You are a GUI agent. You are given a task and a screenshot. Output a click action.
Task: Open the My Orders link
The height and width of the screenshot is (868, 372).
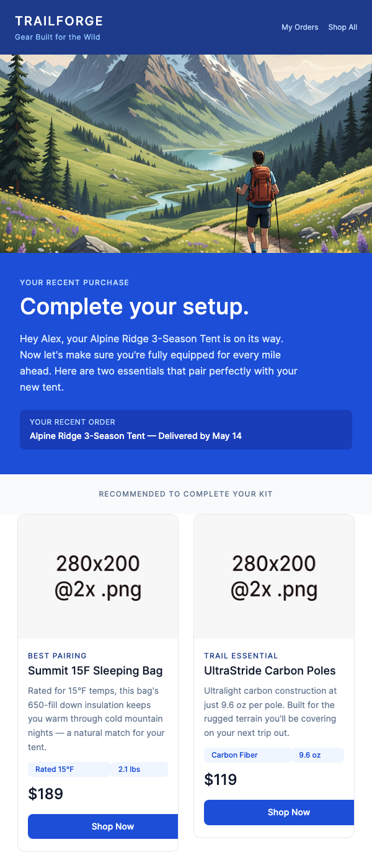click(299, 27)
